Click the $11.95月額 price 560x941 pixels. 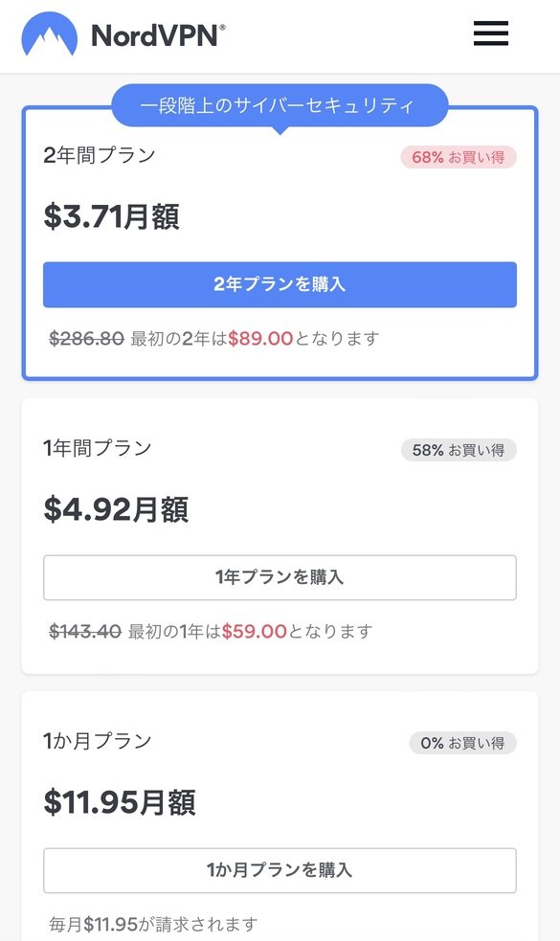[x=120, y=802]
